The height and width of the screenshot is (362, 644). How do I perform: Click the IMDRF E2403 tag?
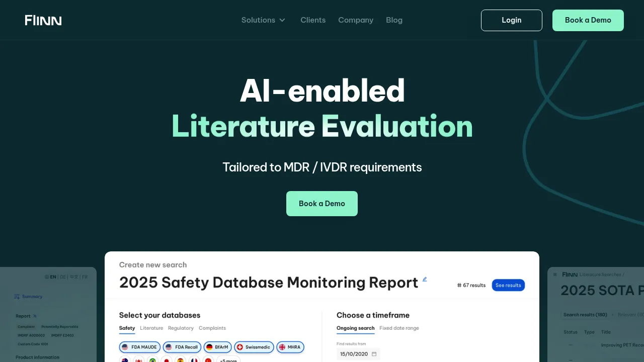click(x=62, y=335)
